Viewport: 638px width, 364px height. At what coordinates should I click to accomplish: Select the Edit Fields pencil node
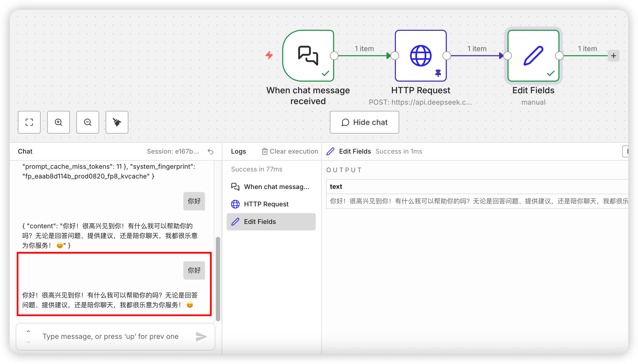[533, 56]
